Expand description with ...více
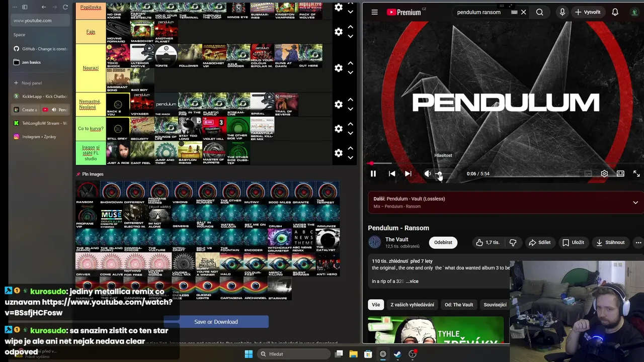 pyautogui.click(x=412, y=281)
